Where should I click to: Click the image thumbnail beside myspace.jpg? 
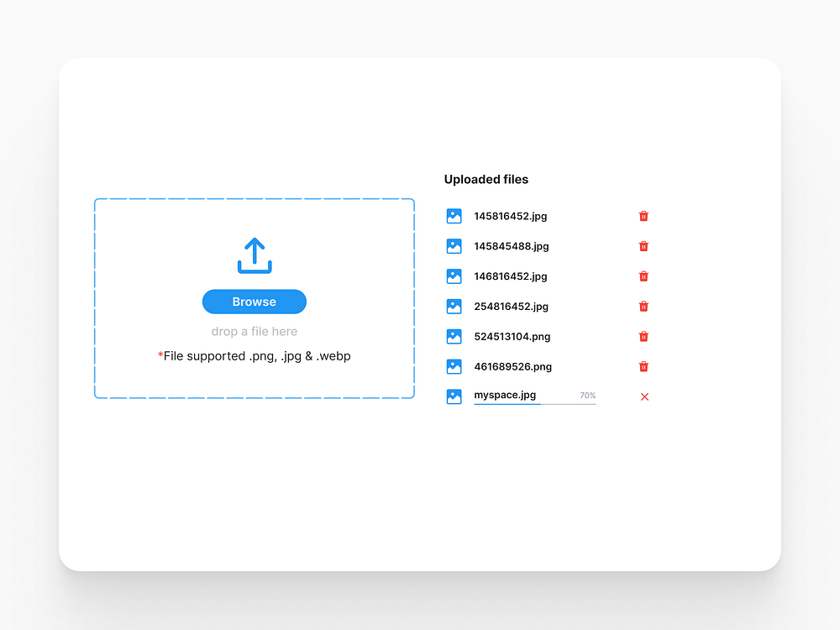[454, 396]
